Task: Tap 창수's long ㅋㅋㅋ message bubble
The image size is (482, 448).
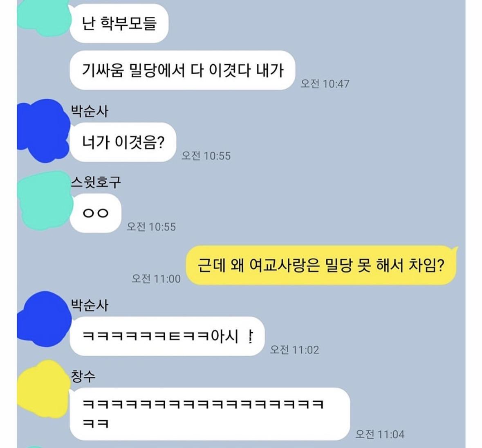Action: pos(210,414)
